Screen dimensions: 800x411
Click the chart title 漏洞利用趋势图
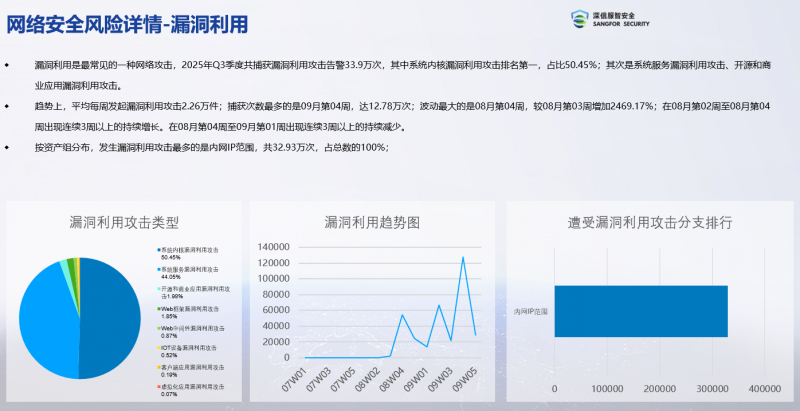click(x=372, y=222)
